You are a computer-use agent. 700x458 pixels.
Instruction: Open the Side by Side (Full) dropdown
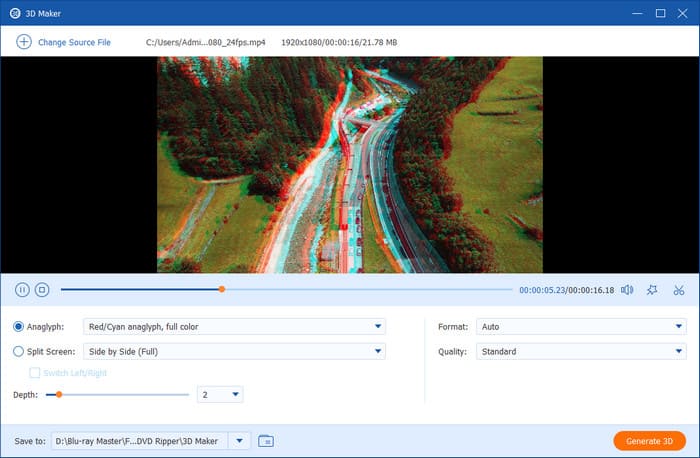pyautogui.click(x=377, y=351)
